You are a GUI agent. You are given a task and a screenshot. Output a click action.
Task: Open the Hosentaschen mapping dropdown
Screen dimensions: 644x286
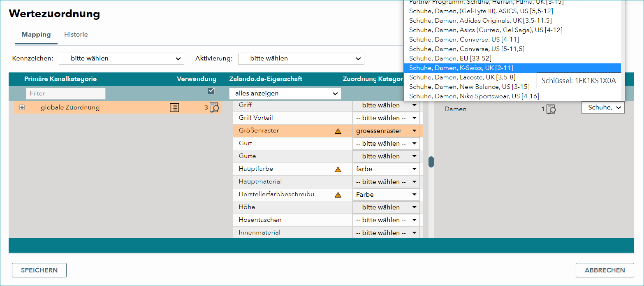(x=386, y=220)
